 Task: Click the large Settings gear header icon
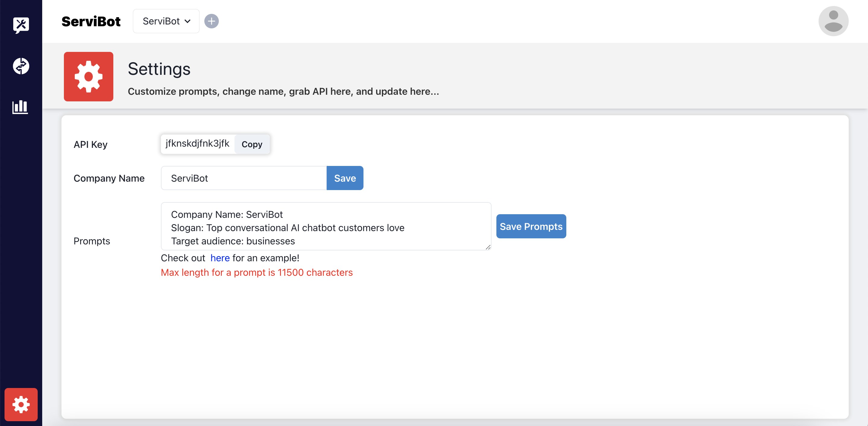tap(89, 77)
